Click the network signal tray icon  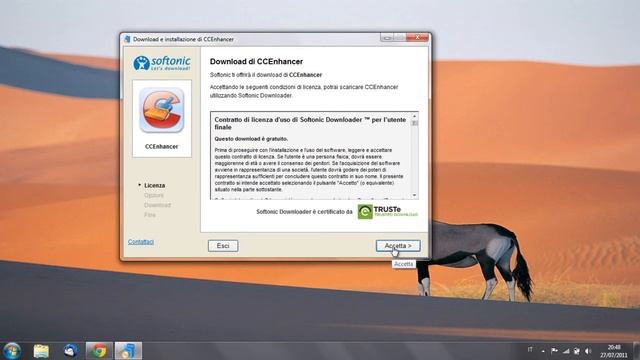point(566,351)
